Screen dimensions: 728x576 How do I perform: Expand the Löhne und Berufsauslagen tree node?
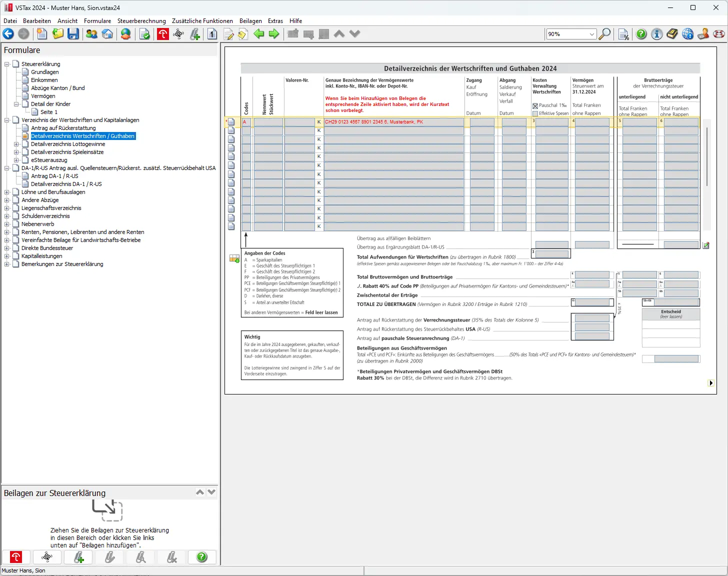point(7,192)
